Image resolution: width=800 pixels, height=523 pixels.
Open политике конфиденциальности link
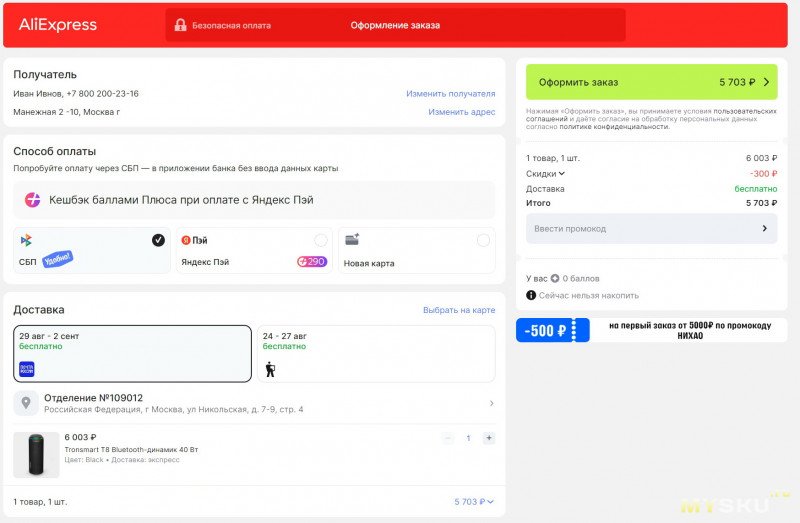pos(614,127)
